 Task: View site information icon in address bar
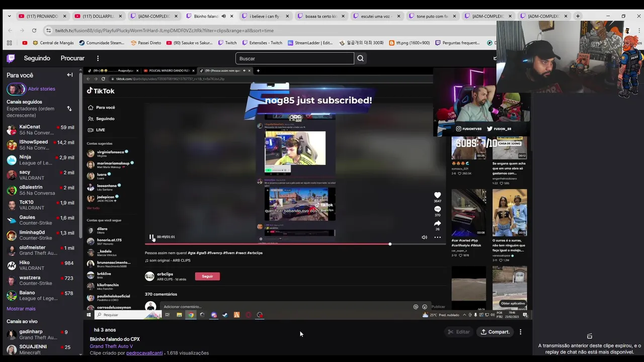click(x=48, y=30)
